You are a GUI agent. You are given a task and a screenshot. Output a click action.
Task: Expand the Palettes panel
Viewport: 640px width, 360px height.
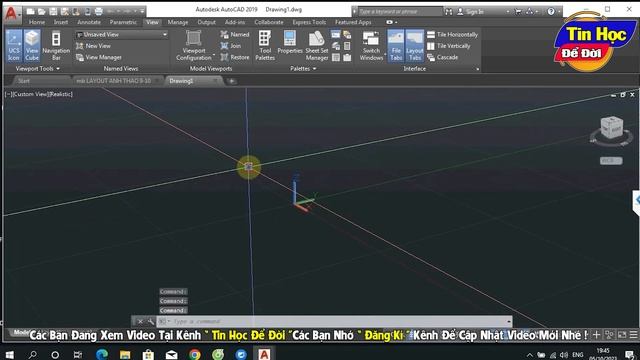(303, 69)
